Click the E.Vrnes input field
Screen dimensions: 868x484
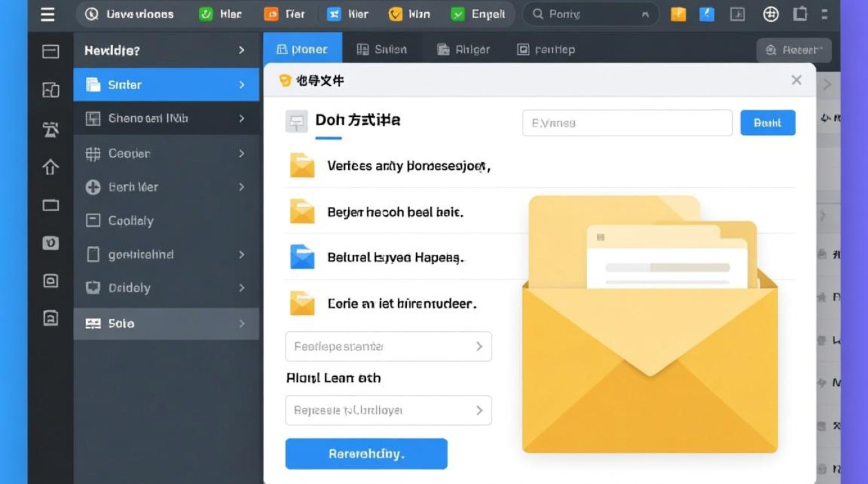[x=626, y=123]
